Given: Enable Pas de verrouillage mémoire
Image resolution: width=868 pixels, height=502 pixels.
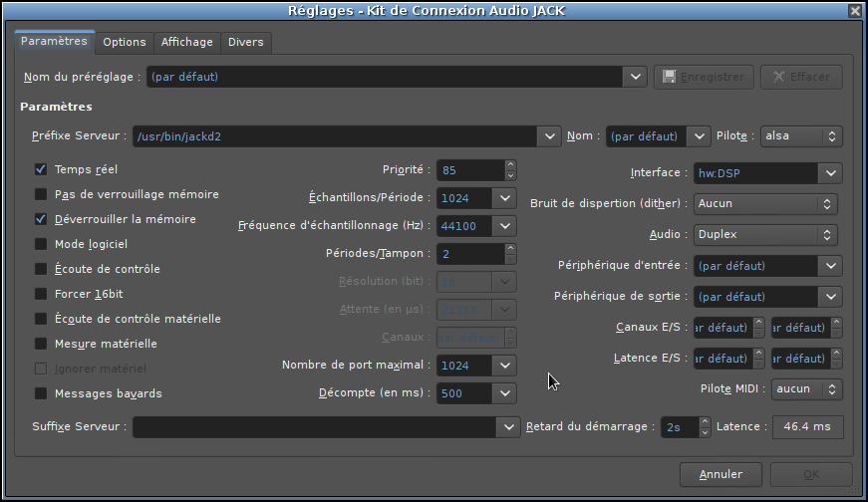Looking at the screenshot, I should click(x=41, y=194).
